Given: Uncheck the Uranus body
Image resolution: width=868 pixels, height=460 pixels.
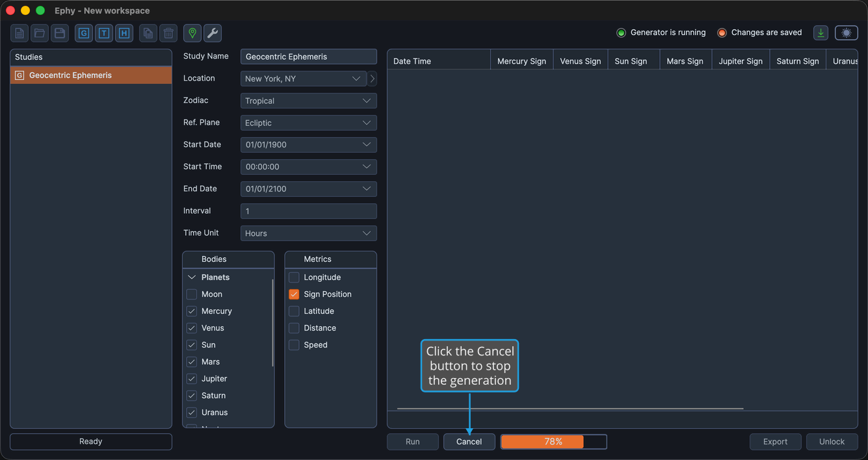Looking at the screenshot, I should tap(192, 413).
